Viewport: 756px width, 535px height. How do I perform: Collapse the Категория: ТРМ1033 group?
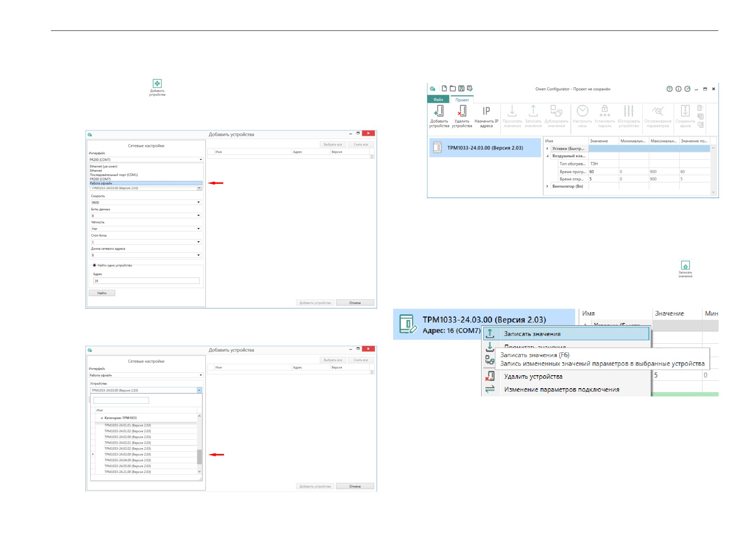click(102, 418)
